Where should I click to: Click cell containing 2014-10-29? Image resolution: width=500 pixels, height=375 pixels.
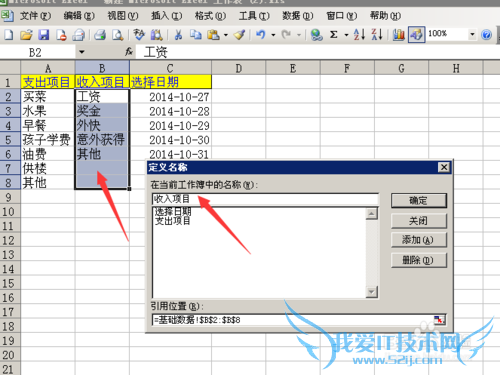170,126
